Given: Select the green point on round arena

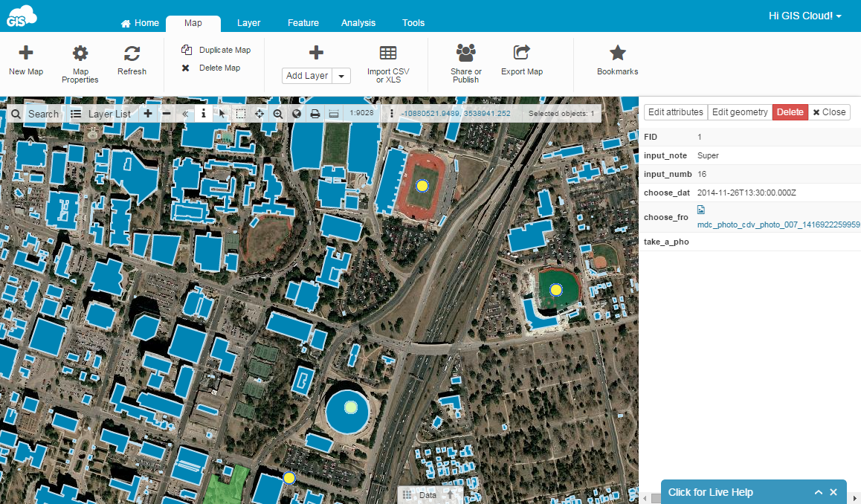Looking at the screenshot, I should pos(350,407).
